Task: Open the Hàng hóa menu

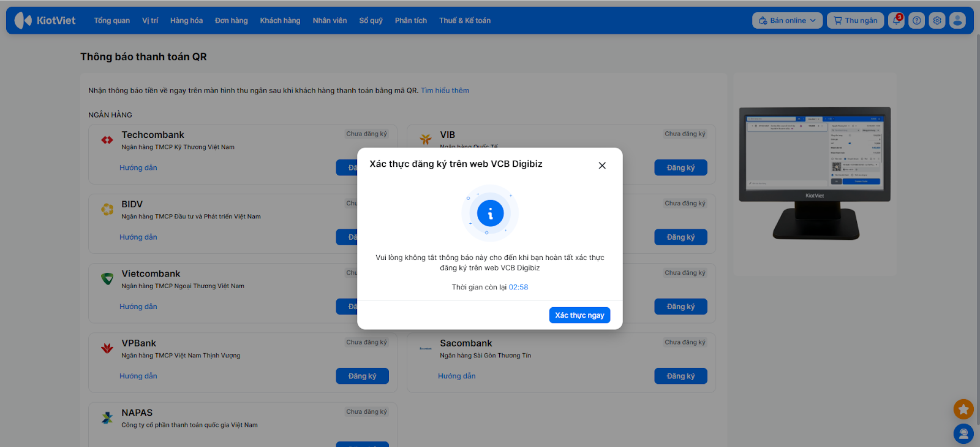Action: [186, 20]
